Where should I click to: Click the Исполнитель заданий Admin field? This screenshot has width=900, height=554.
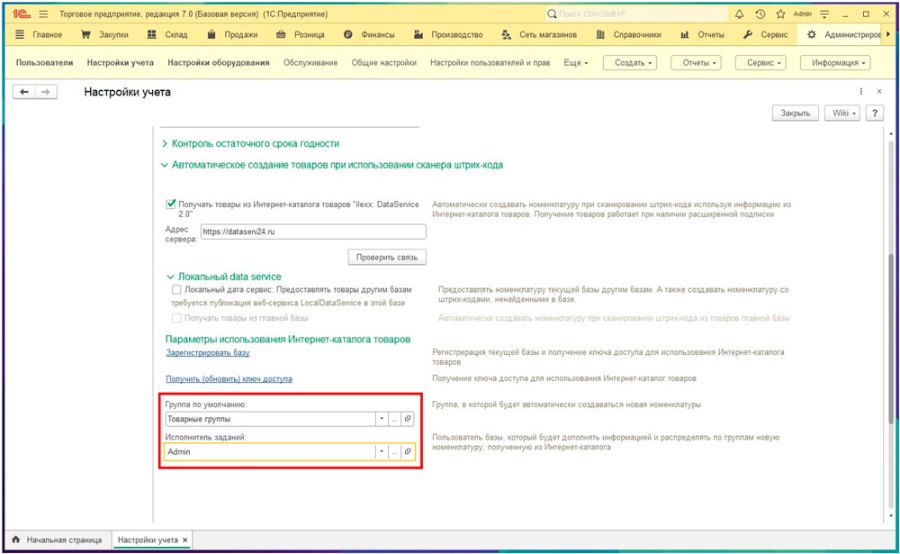tap(270, 452)
